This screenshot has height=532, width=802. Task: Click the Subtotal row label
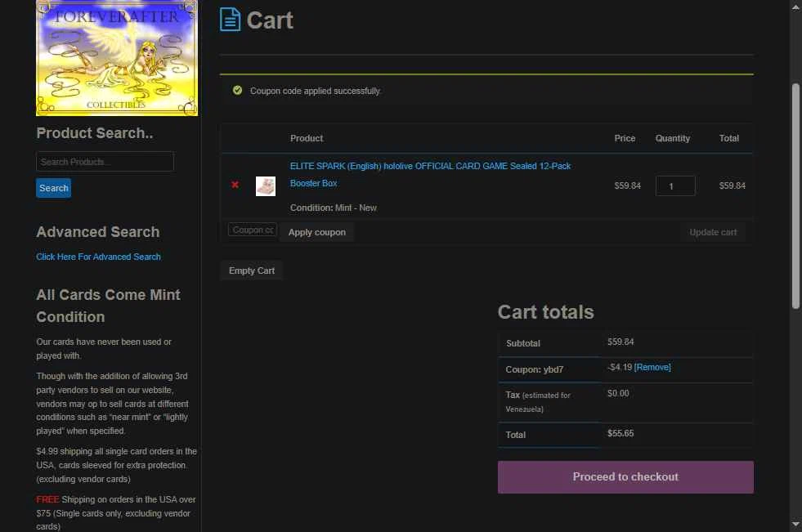[522, 343]
